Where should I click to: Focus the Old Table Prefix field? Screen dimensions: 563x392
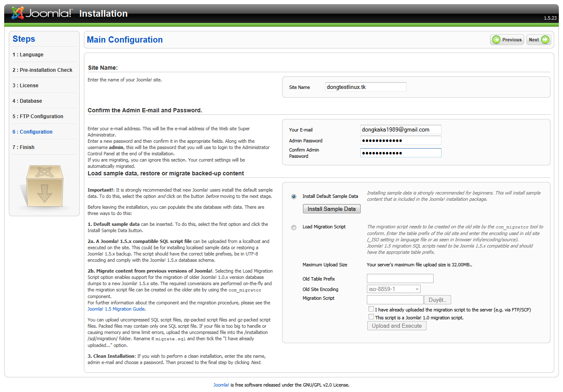point(400,278)
